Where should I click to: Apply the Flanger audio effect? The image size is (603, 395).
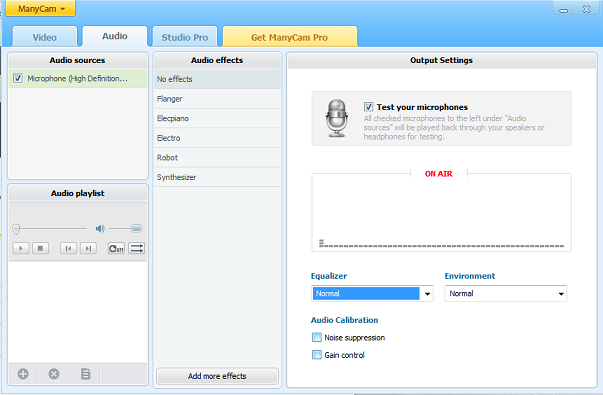[217, 99]
